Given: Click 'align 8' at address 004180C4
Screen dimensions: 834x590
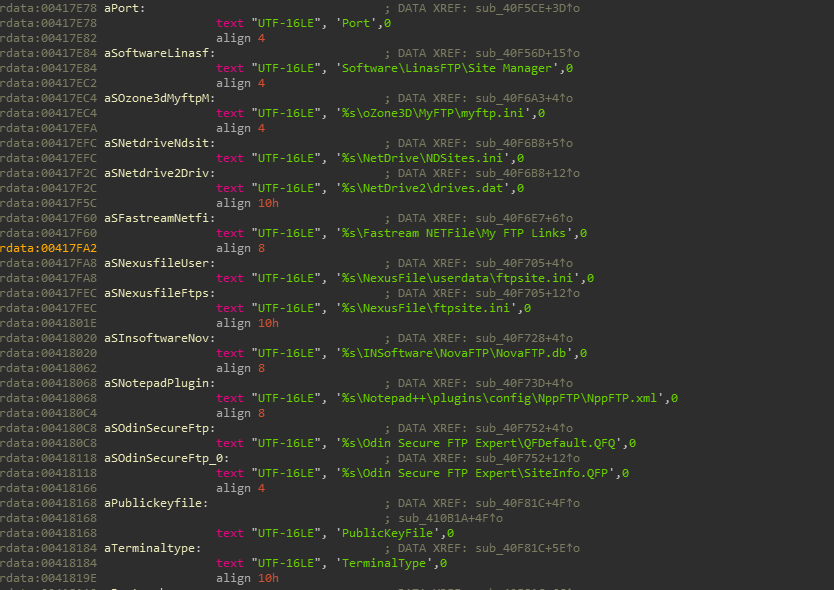Looking at the screenshot, I should click(x=240, y=413).
